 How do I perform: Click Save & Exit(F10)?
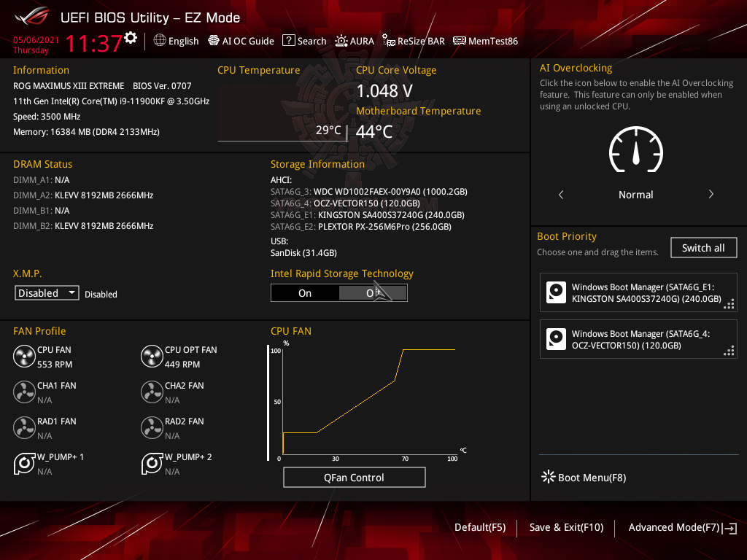(x=566, y=527)
